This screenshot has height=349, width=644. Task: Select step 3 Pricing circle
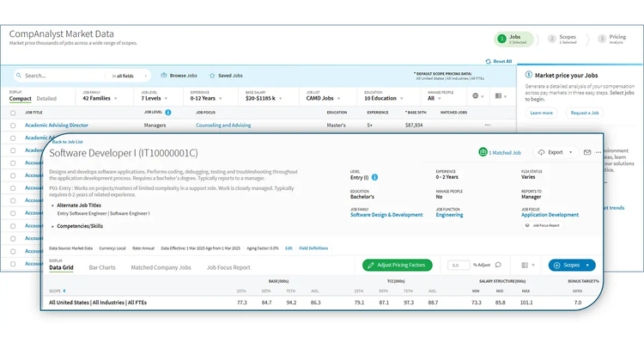tap(602, 39)
